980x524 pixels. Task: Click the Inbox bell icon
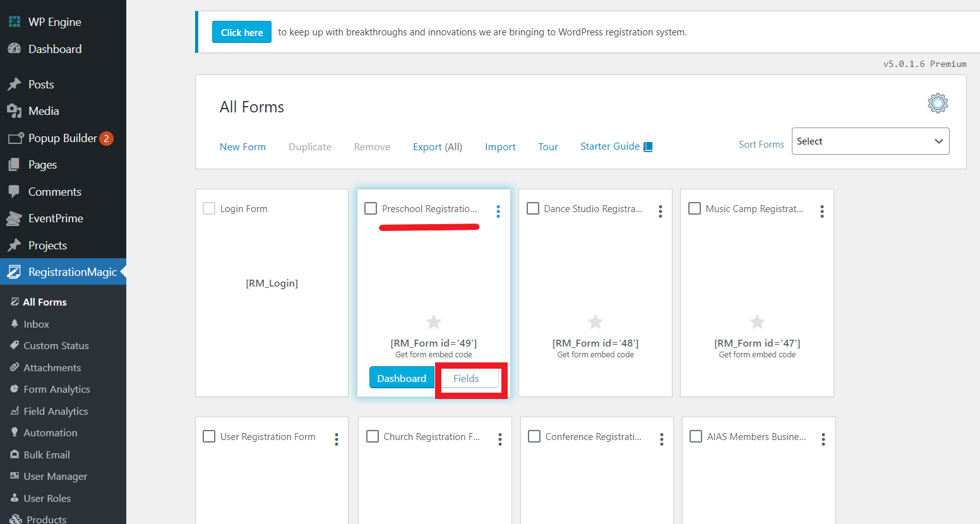[15, 323]
